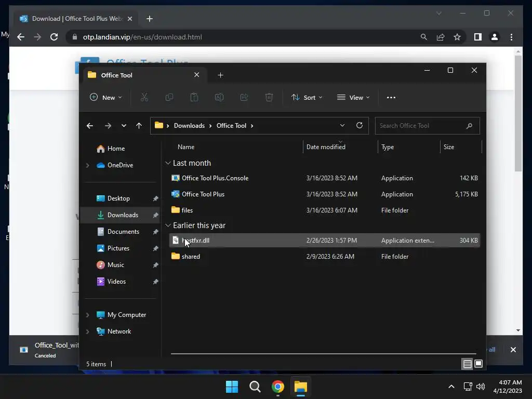Click the Cut scissors icon in Explorer toolbar
532x399 pixels.
click(144, 97)
